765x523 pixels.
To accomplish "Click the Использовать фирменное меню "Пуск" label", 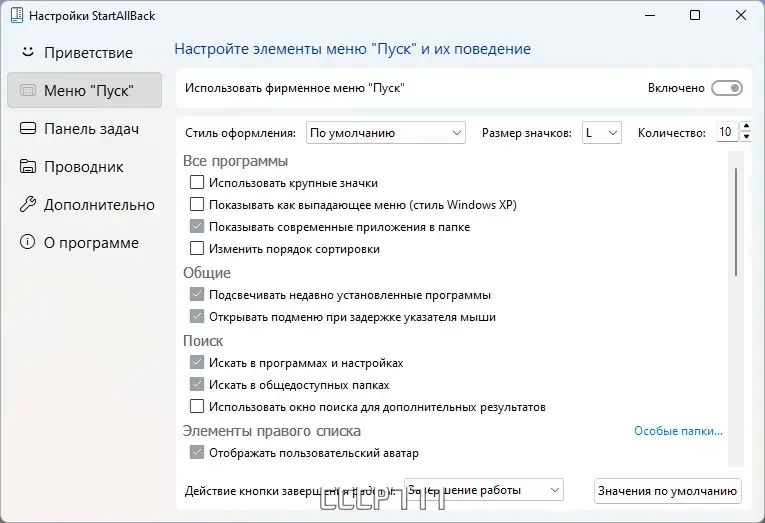I will (x=295, y=88).
